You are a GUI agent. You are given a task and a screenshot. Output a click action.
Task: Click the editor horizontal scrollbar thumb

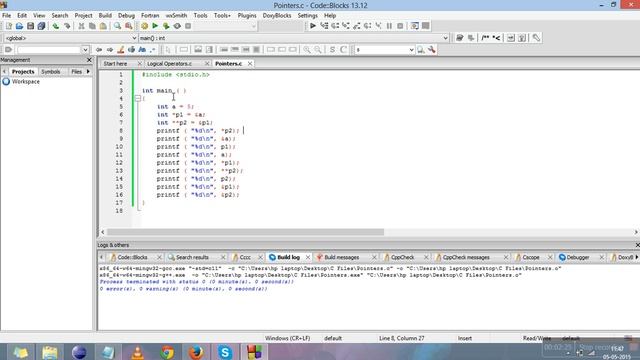[x=245, y=232]
